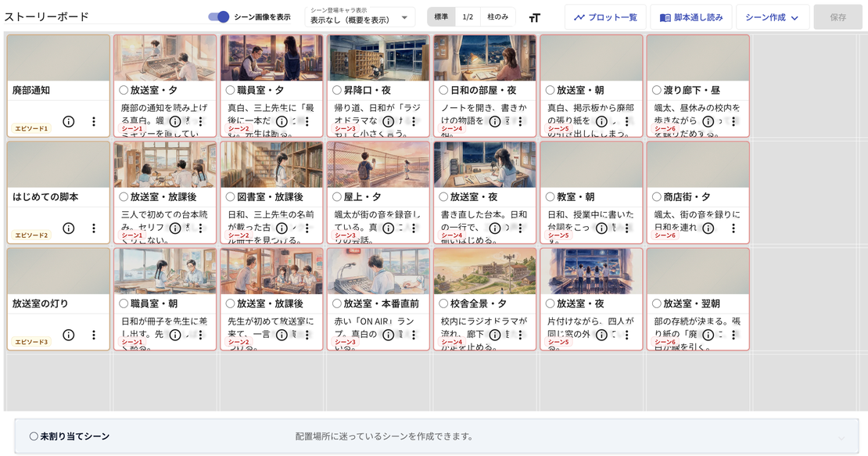The height and width of the screenshot is (456, 868).
Task: Click info icon on 校舎全景・夕 scene card
Action: (x=495, y=335)
